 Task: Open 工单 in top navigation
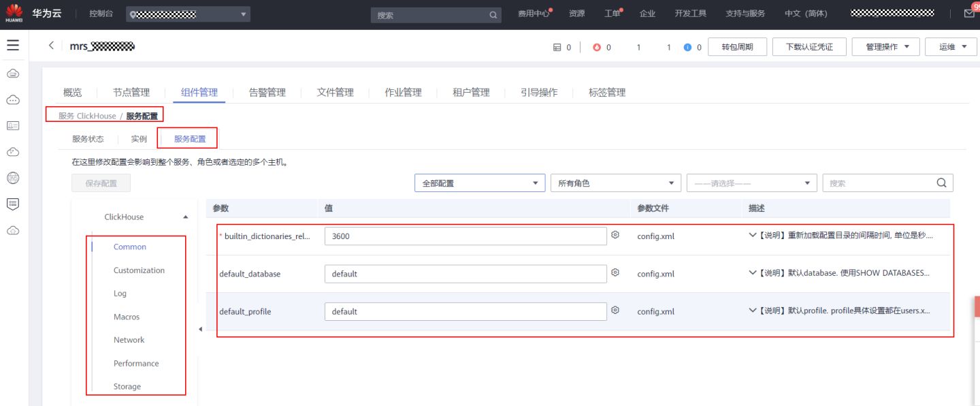[613, 14]
